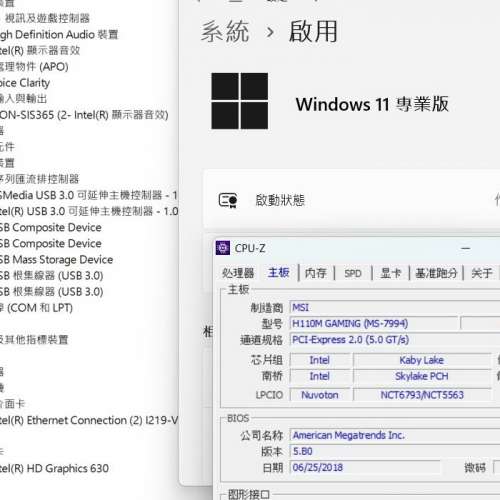Click the 啟動狀態 certificate icon
The image size is (500, 500).
(x=228, y=200)
